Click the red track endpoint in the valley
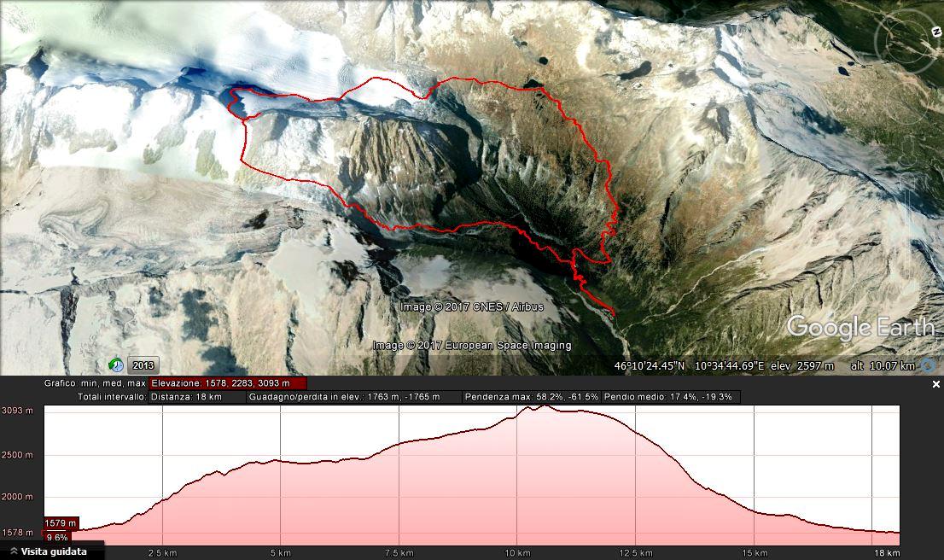This screenshot has height=560, width=944. coord(614,314)
